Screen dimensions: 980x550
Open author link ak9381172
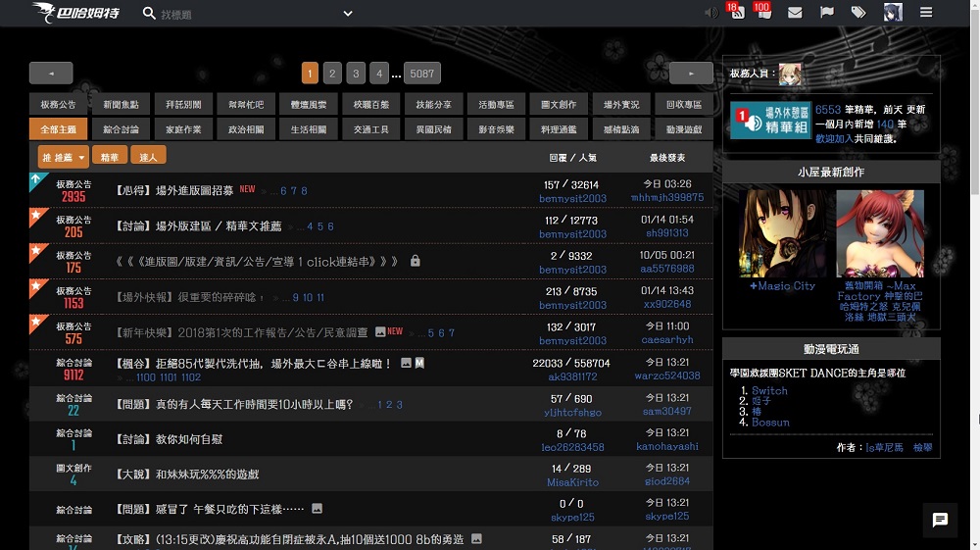click(572, 376)
